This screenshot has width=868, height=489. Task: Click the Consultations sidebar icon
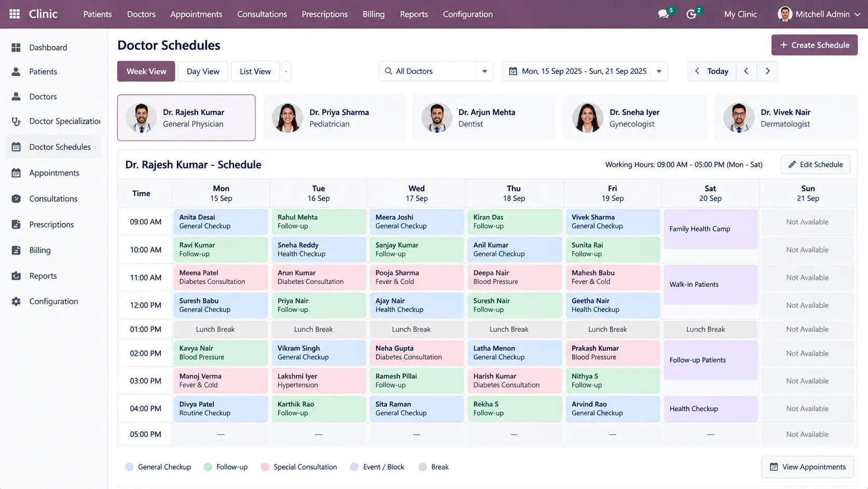point(16,199)
